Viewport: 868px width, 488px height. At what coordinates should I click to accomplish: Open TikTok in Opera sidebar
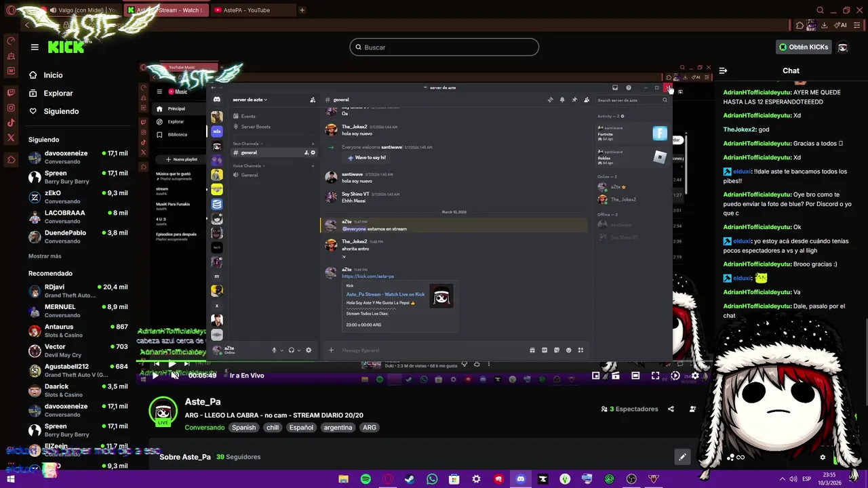coord(11,123)
